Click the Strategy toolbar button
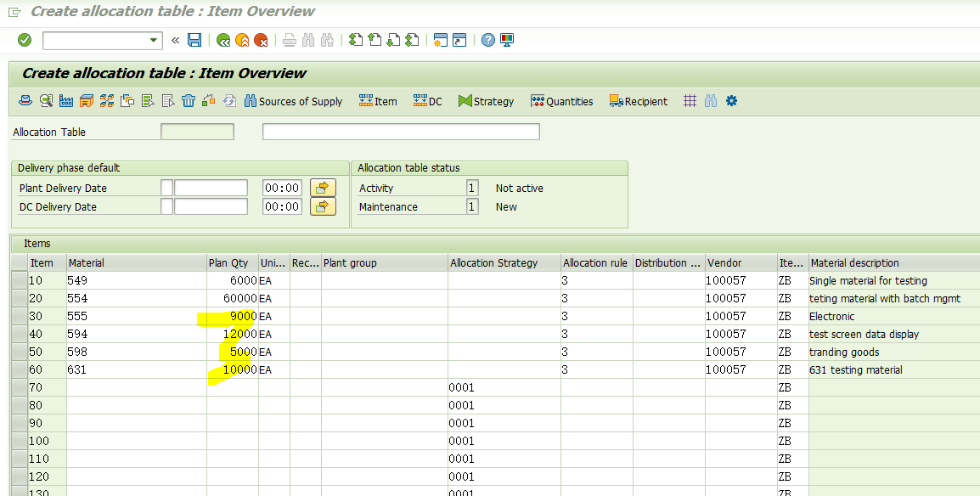 pyautogui.click(x=486, y=101)
